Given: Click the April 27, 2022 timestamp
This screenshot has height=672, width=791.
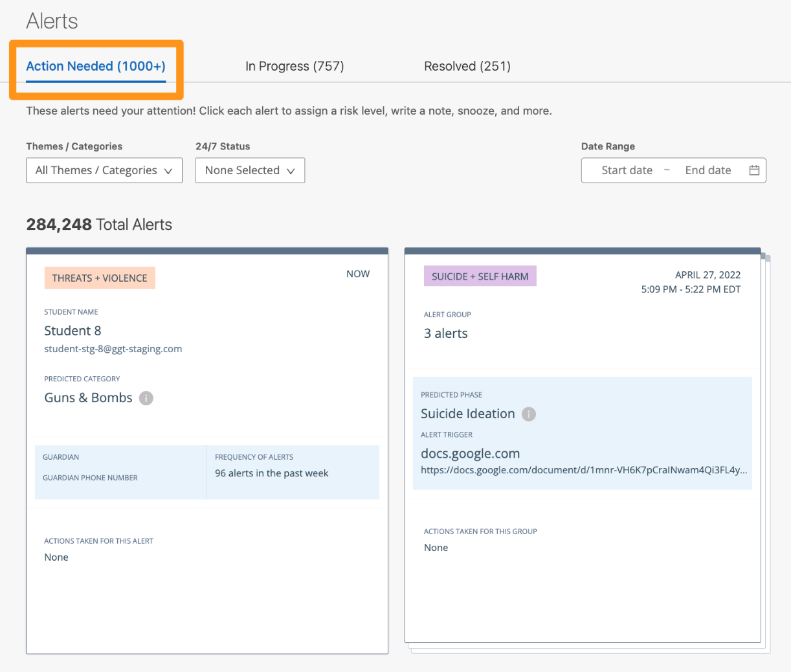Looking at the screenshot, I should coord(707,275).
